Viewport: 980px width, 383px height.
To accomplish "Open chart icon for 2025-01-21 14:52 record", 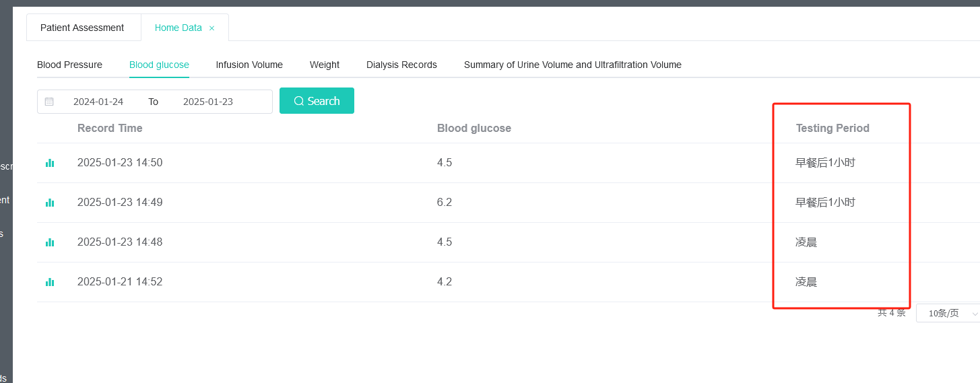I will [50, 282].
